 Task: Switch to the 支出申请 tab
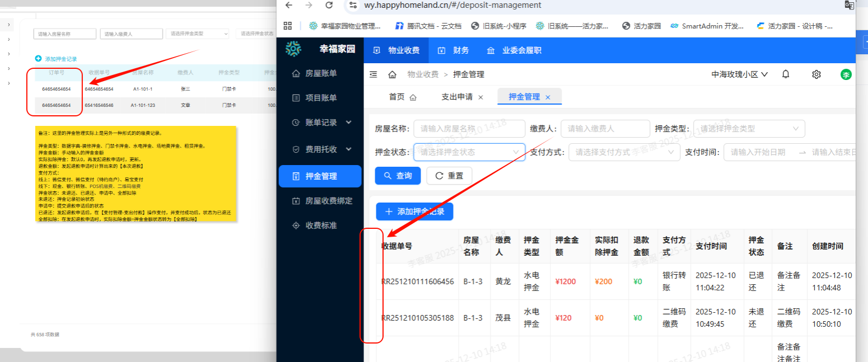pos(457,96)
